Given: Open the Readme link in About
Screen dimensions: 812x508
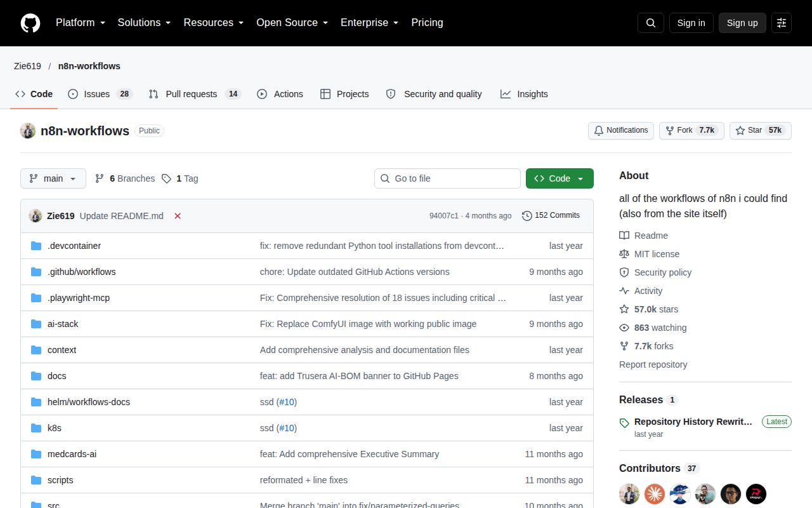Looking at the screenshot, I should pyautogui.click(x=643, y=236).
